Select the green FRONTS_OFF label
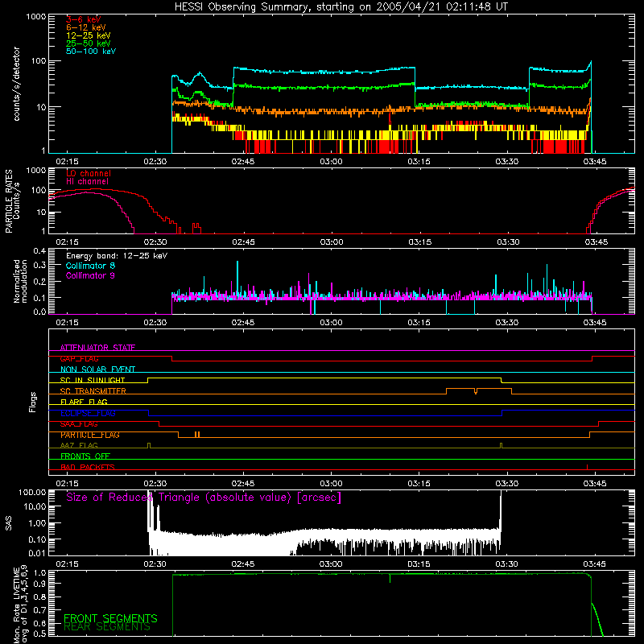The height and width of the screenshot is (644, 644). pos(85,456)
